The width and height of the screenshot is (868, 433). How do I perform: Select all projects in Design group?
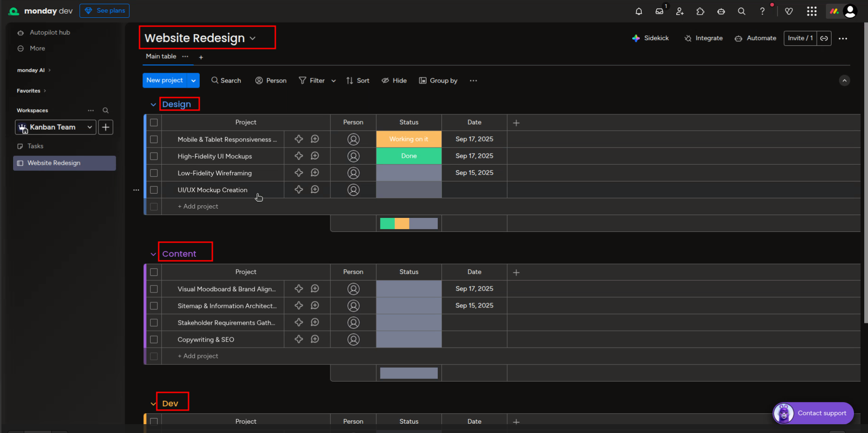[154, 123]
